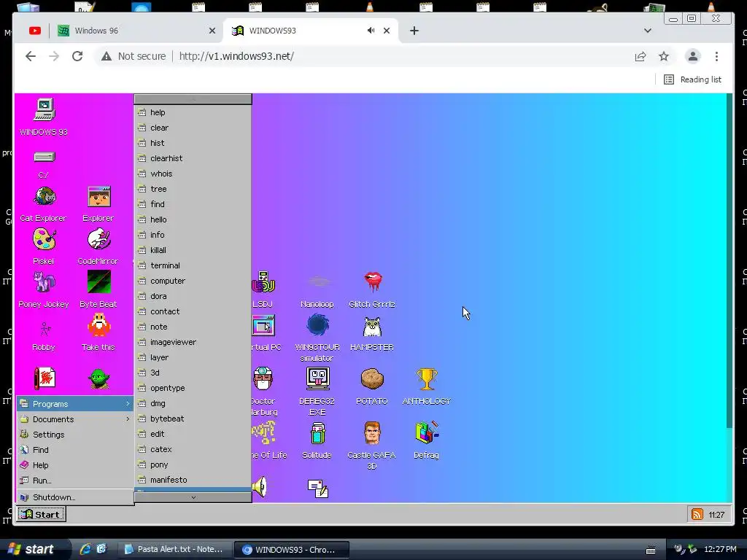Launch Nanoloop desktop icon
Screen dimensions: 747x560
318,282
